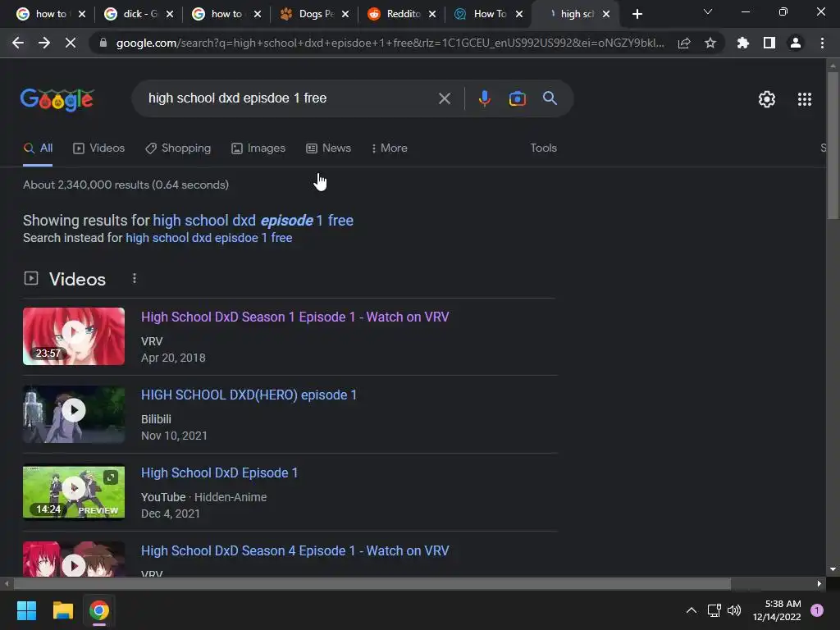Open YouTube 'High School DxD Episode 1' link
This screenshot has width=840, height=630.
[x=219, y=473]
